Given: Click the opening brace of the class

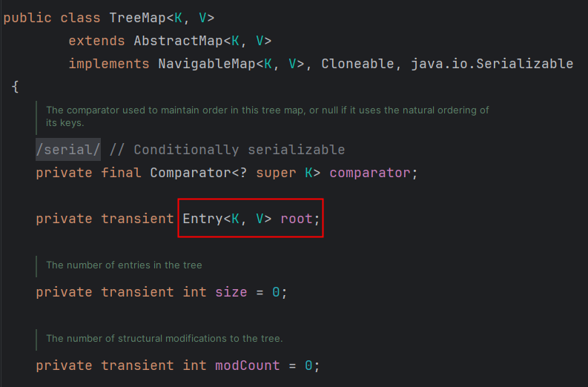Looking at the screenshot, I should pos(15,87).
